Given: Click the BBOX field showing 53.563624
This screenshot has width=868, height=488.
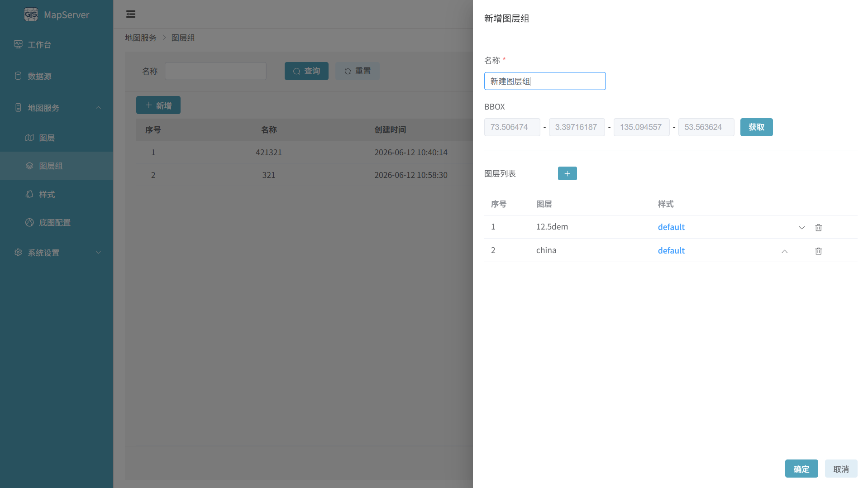Looking at the screenshot, I should point(706,127).
